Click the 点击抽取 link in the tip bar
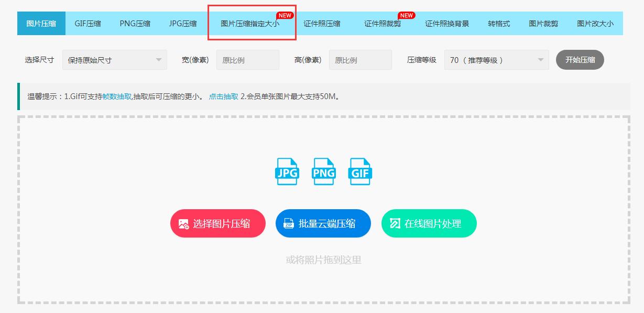 pos(223,96)
